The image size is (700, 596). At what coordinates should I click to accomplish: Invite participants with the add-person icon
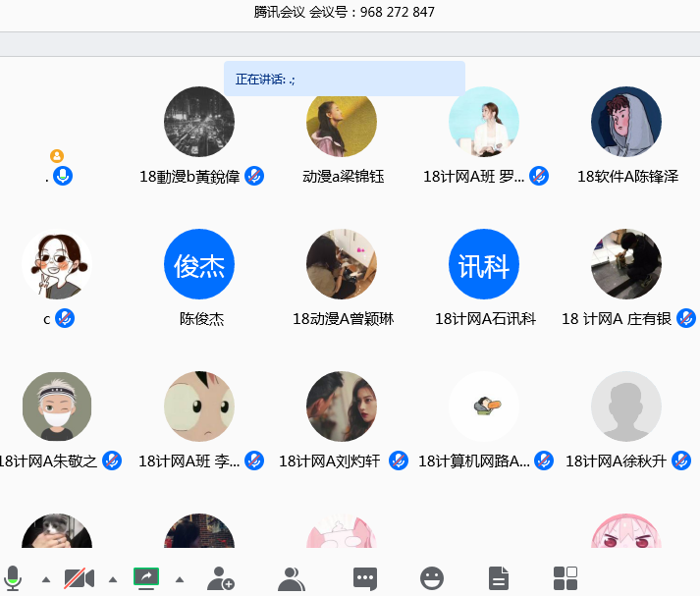click(221, 578)
